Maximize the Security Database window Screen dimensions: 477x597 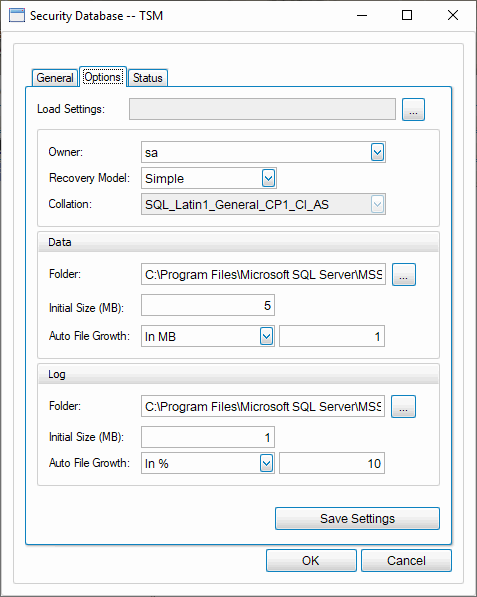pos(407,16)
